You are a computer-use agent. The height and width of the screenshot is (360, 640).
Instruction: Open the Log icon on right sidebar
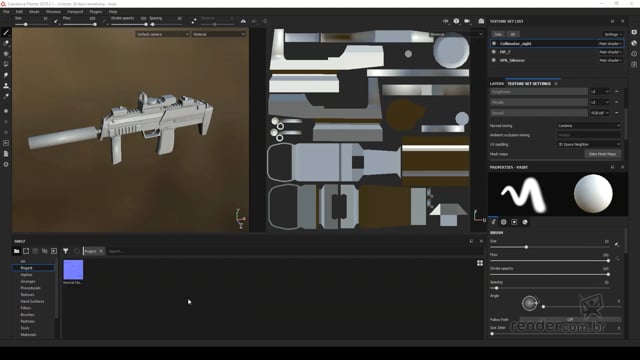[x=634, y=64]
